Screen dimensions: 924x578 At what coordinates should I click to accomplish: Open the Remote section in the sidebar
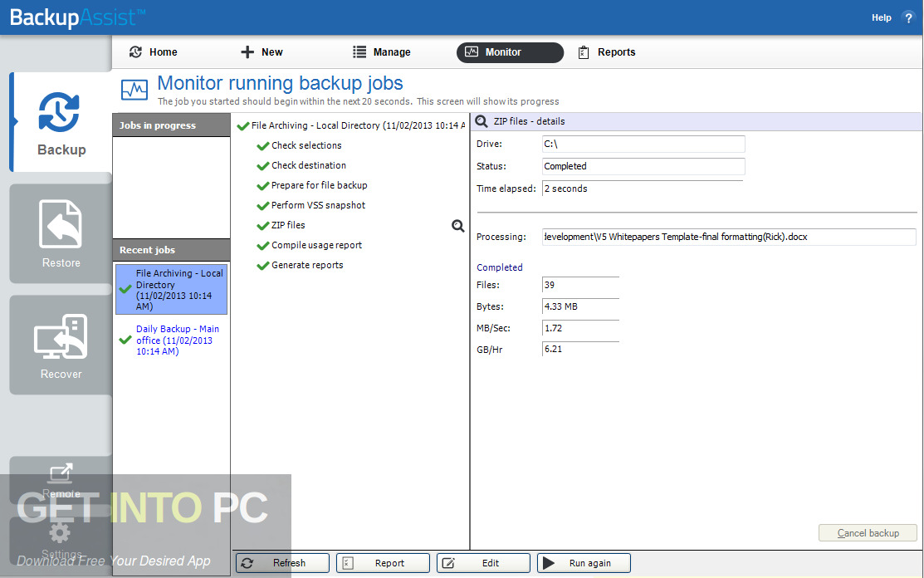click(x=61, y=480)
